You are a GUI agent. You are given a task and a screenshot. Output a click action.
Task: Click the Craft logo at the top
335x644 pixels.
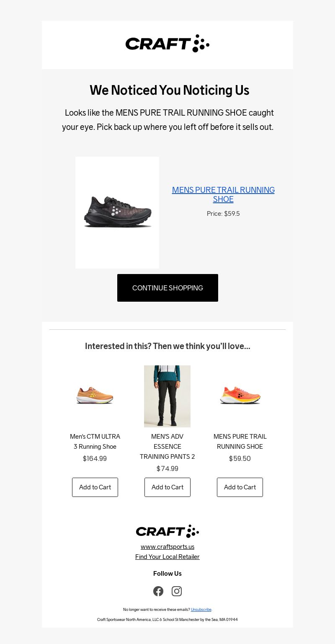click(x=167, y=44)
